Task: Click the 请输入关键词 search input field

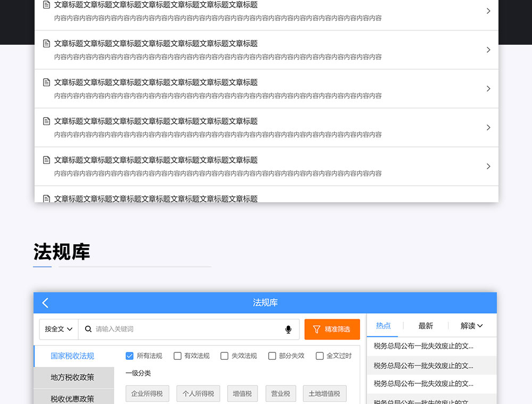Action: click(x=186, y=329)
